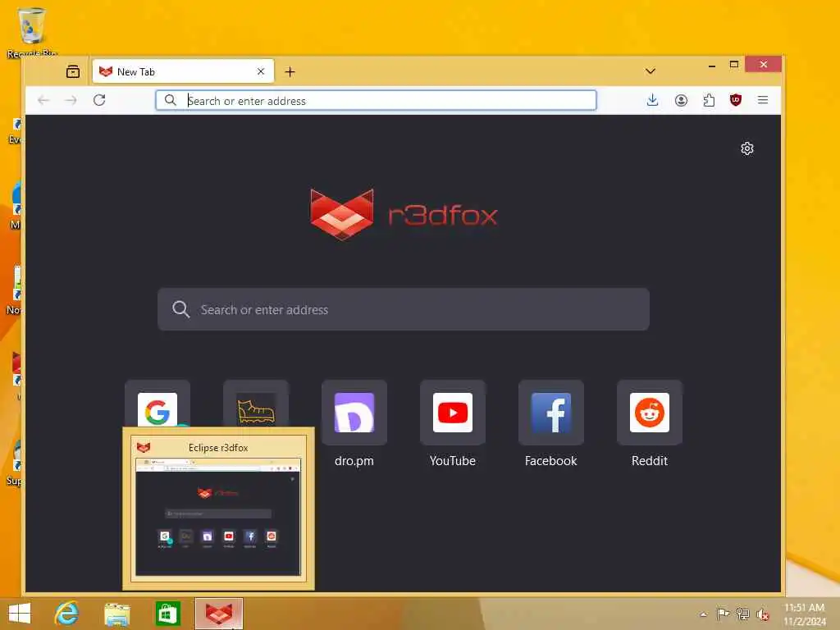Click the YouTube label text

453,461
